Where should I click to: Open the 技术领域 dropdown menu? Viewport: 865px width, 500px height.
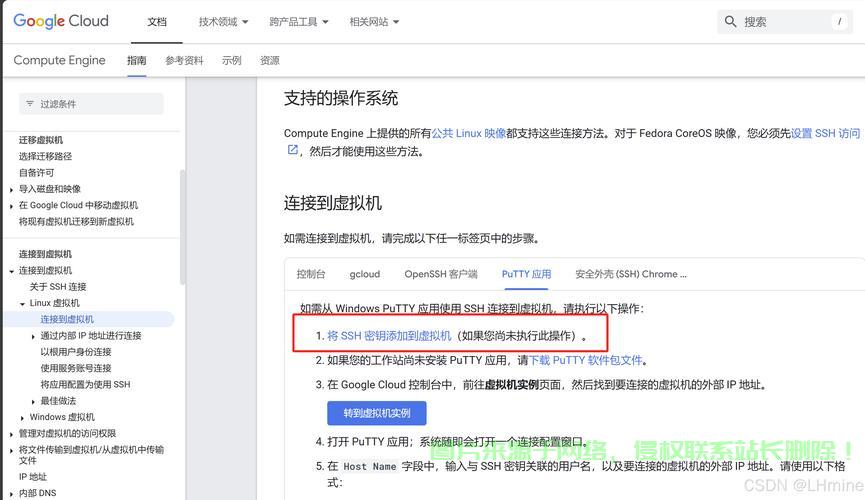coord(223,22)
